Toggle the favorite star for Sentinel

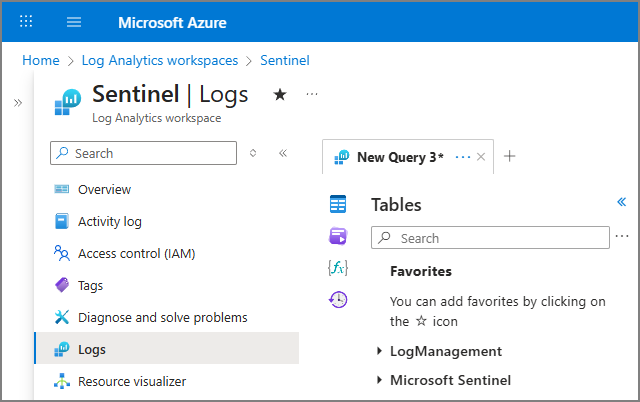(280, 95)
